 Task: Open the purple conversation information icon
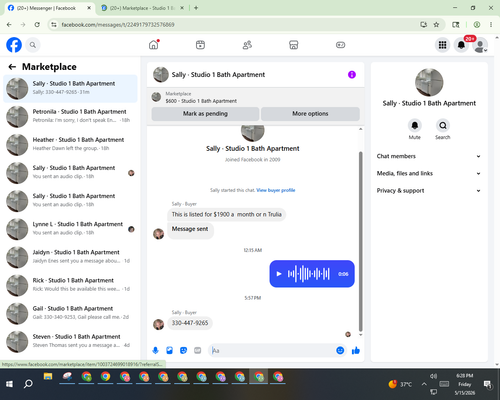pos(352,75)
